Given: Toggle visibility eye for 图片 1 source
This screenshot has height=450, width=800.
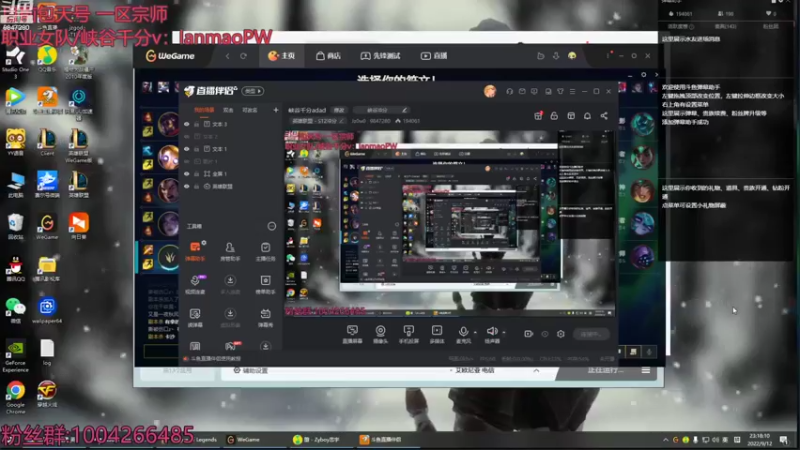Looking at the screenshot, I should pyautogui.click(x=187, y=161).
